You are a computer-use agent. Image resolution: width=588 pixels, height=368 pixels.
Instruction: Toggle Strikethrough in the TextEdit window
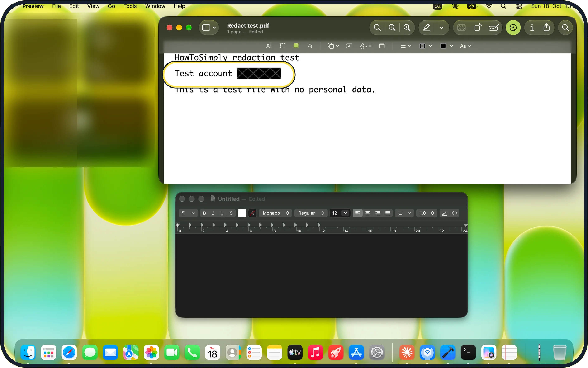pos(231,213)
